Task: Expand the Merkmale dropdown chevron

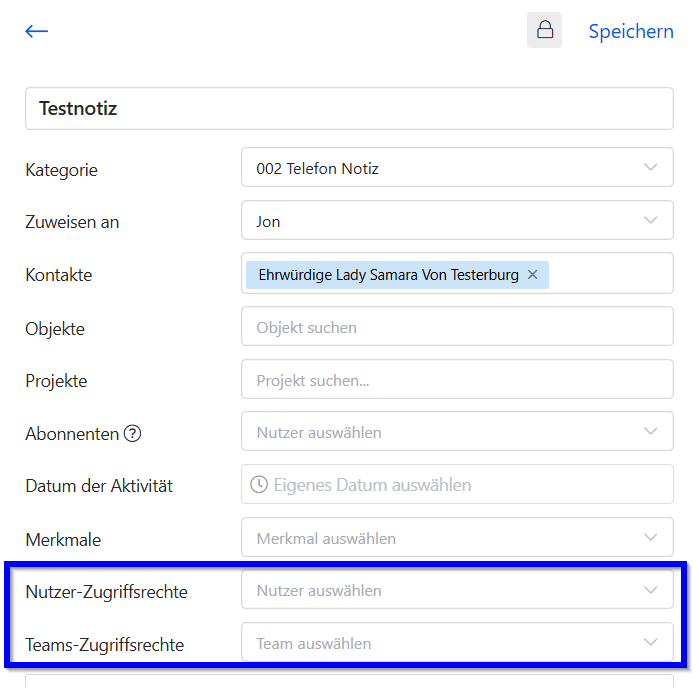Action: tap(651, 538)
